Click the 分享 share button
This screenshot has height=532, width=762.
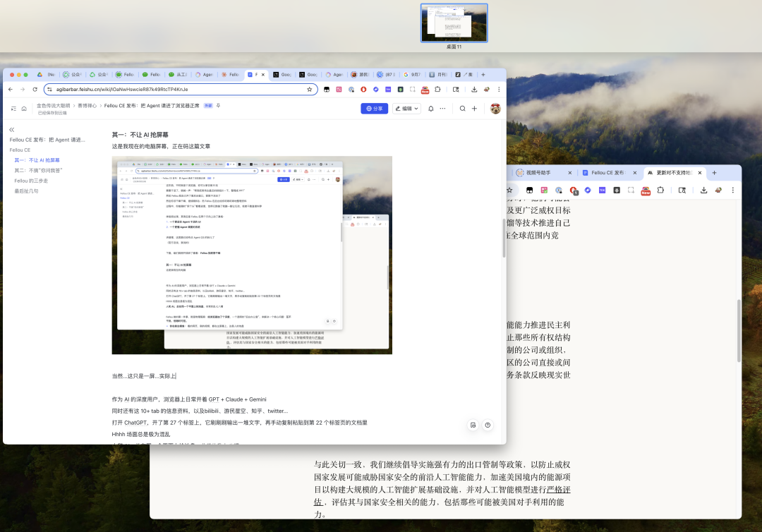(374, 109)
